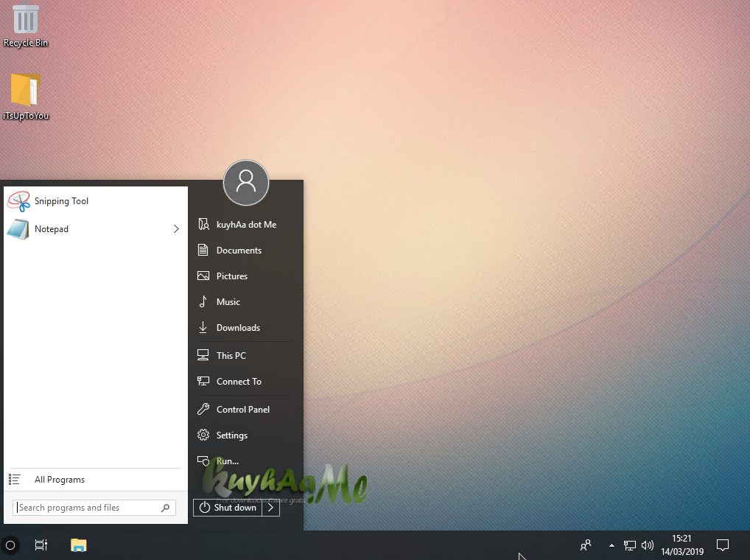Click the network status tray icon
The image size is (750, 560).
pyautogui.click(x=630, y=545)
